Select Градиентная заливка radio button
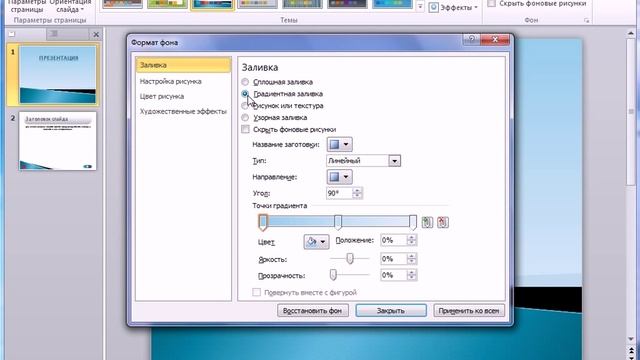This screenshot has height=360, width=640. point(245,94)
